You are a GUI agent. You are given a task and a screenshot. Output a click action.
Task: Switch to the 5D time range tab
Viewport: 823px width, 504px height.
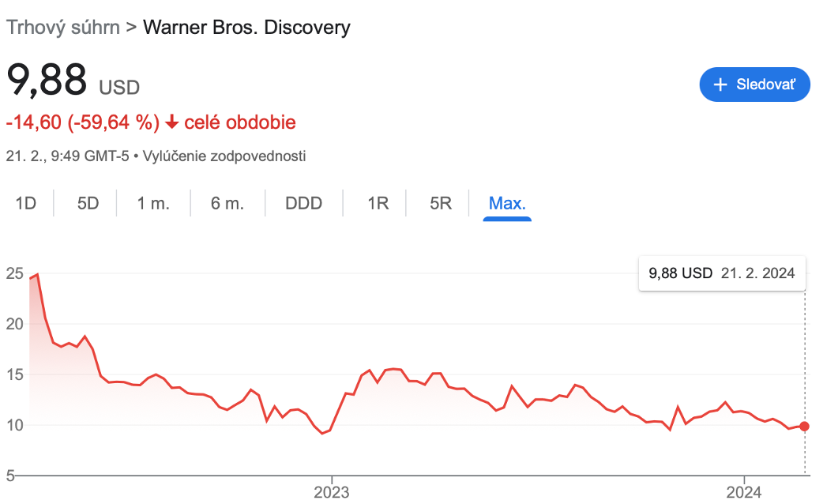tap(86, 203)
